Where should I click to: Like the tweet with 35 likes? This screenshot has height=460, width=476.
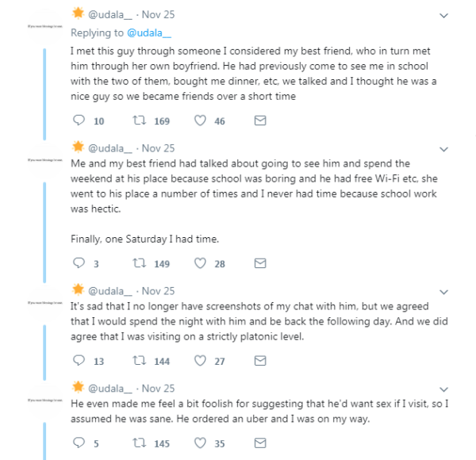point(200,443)
